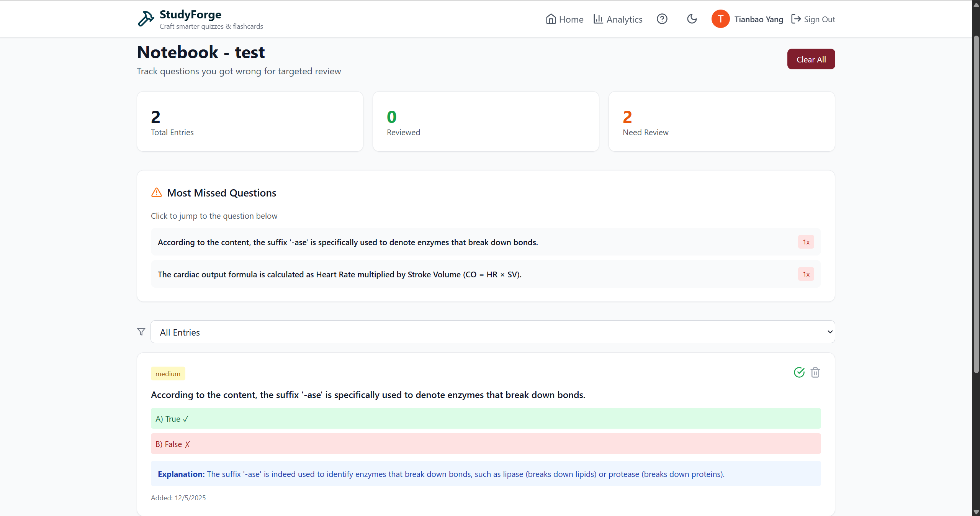Click the filter funnel icon
Screen dimensions: 980x516
pyautogui.click(x=141, y=332)
